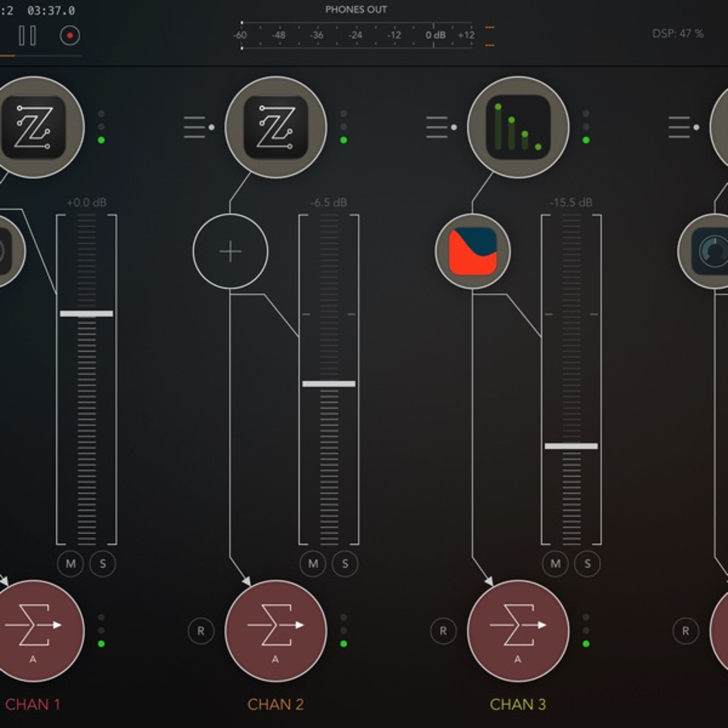The height and width of the screenshot is (728, 728).
Task: Solo channel 2 with the S button
Action: pos(345,564)
